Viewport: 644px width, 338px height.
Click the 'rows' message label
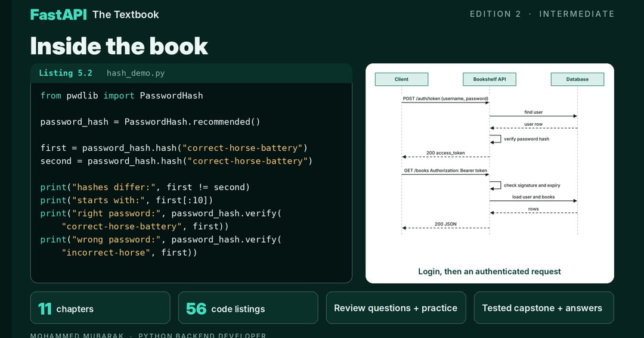click(533, 209)
